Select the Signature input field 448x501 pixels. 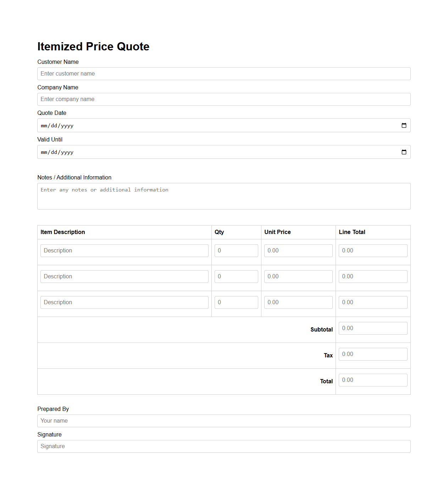[224, 446]
